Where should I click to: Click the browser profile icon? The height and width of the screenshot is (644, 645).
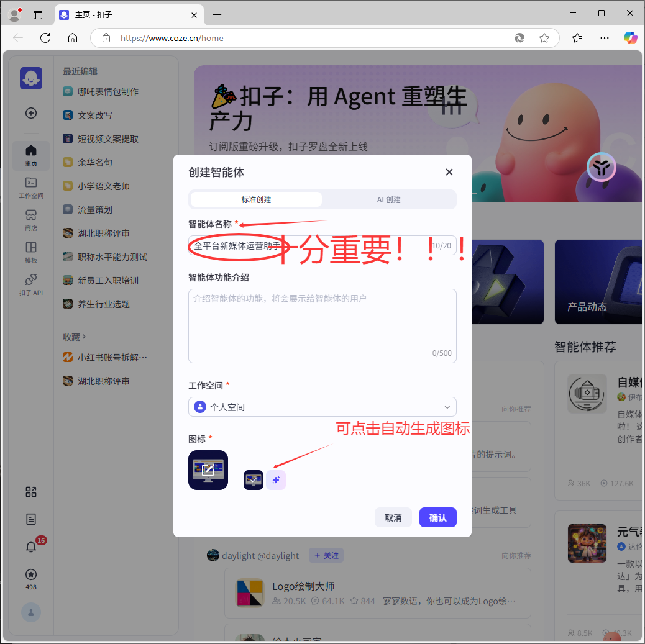pos(15,15)
